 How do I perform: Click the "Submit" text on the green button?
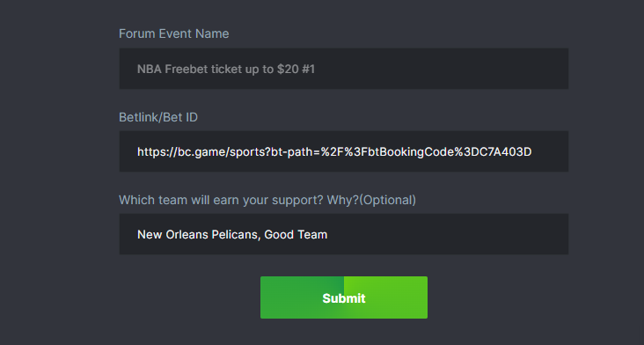coord(344,298)
